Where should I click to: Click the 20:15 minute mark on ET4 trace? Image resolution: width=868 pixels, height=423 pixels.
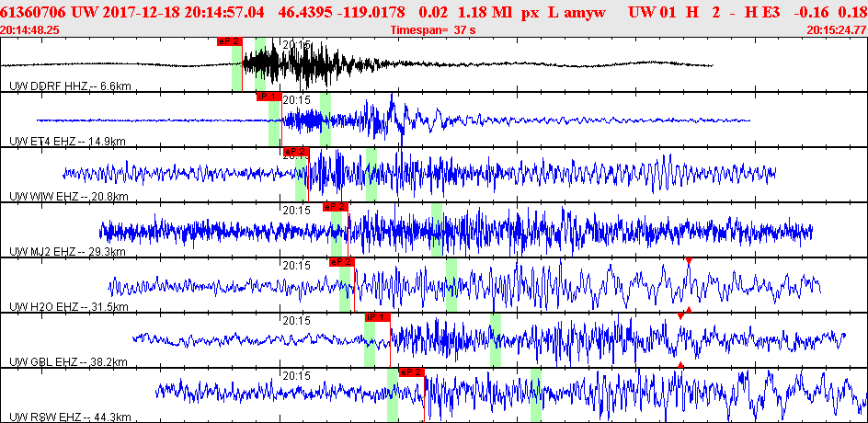pos(296,99)
